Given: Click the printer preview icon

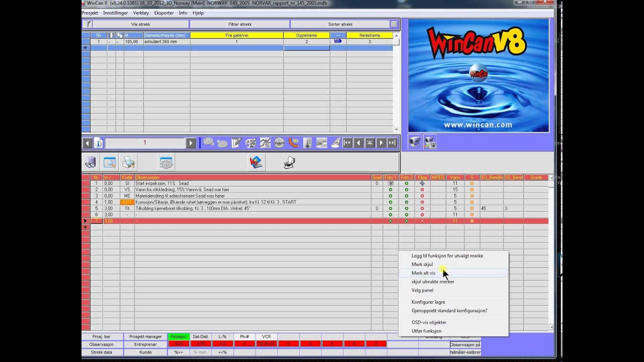Looking at the screenshot, I should click(x=129, y=162).
